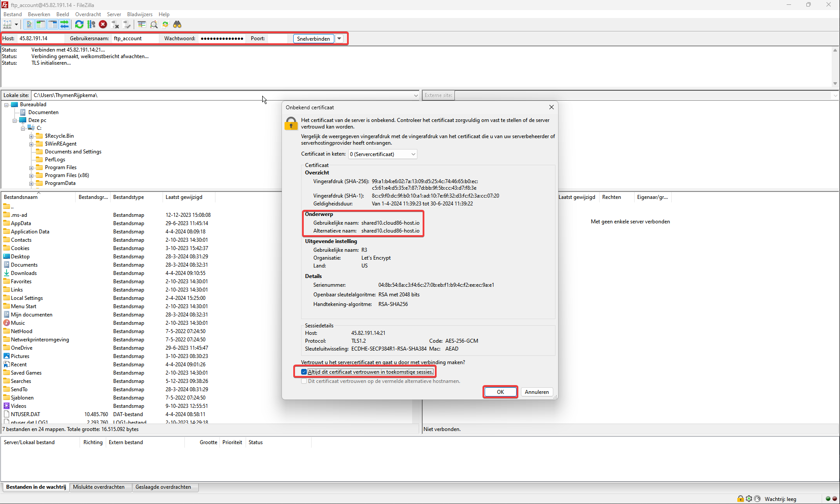
Task: Toggle processing of the transfer queue icon
Action: 91,24
